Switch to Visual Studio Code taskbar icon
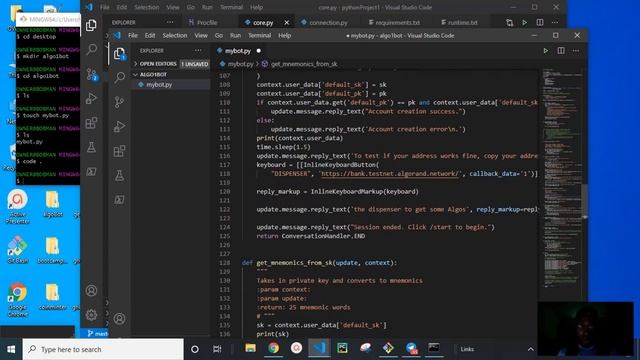 pos(319,348)
